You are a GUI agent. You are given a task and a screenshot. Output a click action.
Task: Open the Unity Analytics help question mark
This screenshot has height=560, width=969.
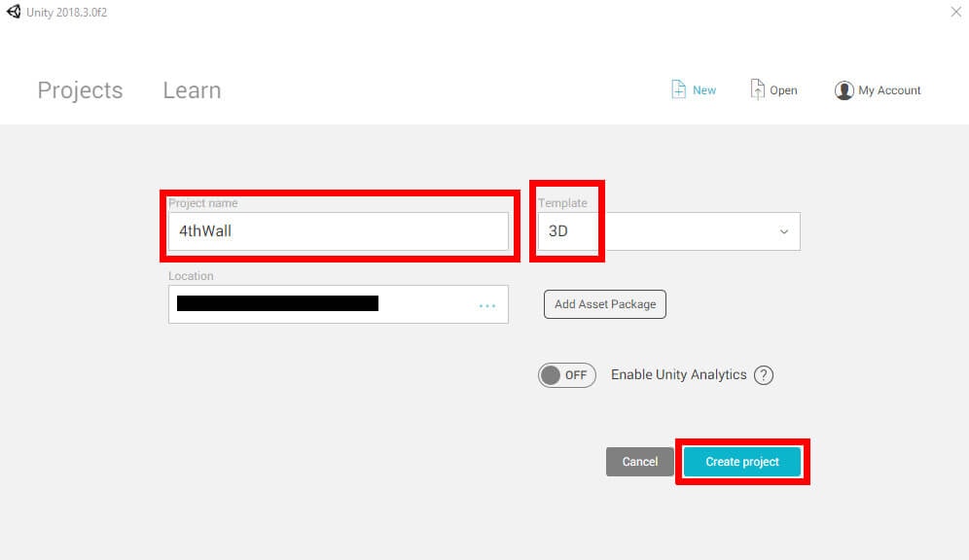[764, 374]
